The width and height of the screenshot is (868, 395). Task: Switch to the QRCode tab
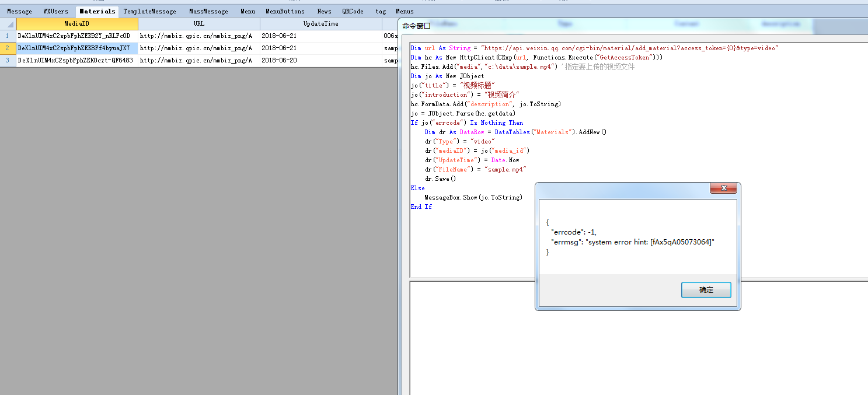point(353,11)
